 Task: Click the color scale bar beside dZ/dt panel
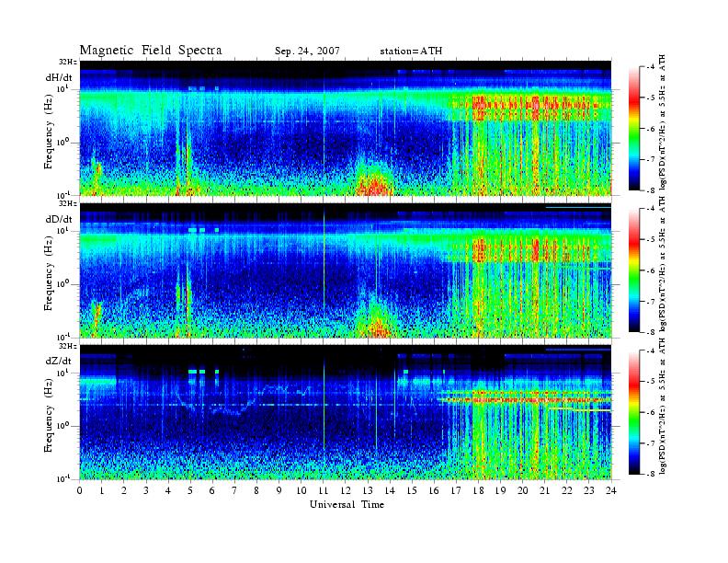pyautogui.click(x=633, y=412)
